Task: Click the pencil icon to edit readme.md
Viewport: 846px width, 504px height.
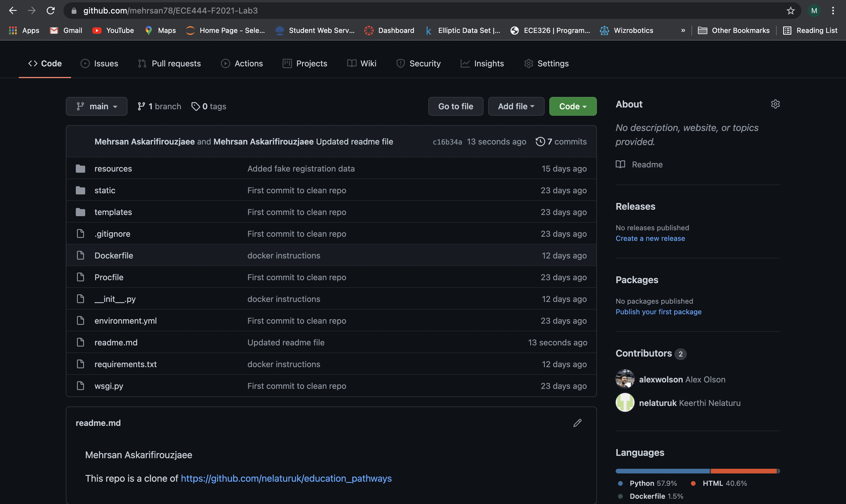Action: tap(577, 423)
